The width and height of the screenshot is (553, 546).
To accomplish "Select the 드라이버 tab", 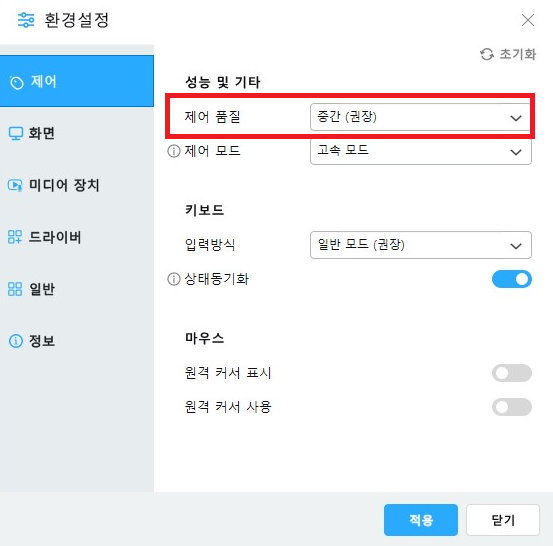I will [77, 237].
